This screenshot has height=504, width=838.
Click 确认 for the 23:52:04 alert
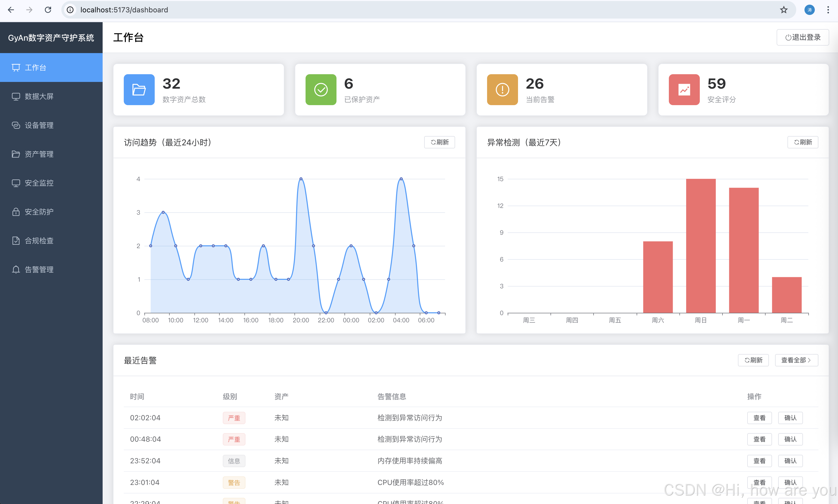790,461
